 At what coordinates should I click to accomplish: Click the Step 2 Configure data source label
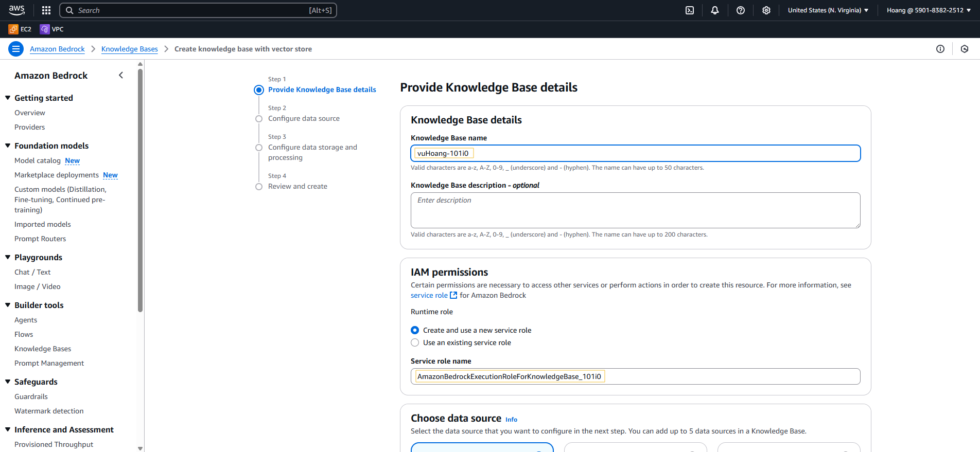304,118
